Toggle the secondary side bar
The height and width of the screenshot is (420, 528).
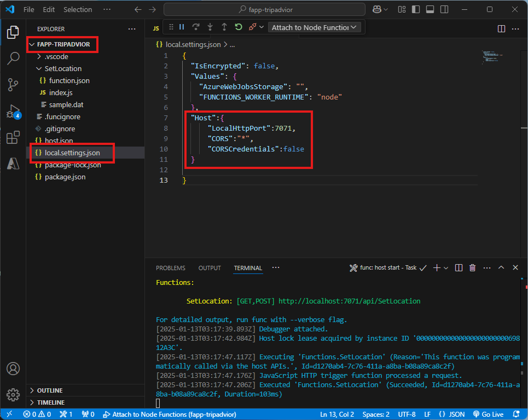(444, 9)
